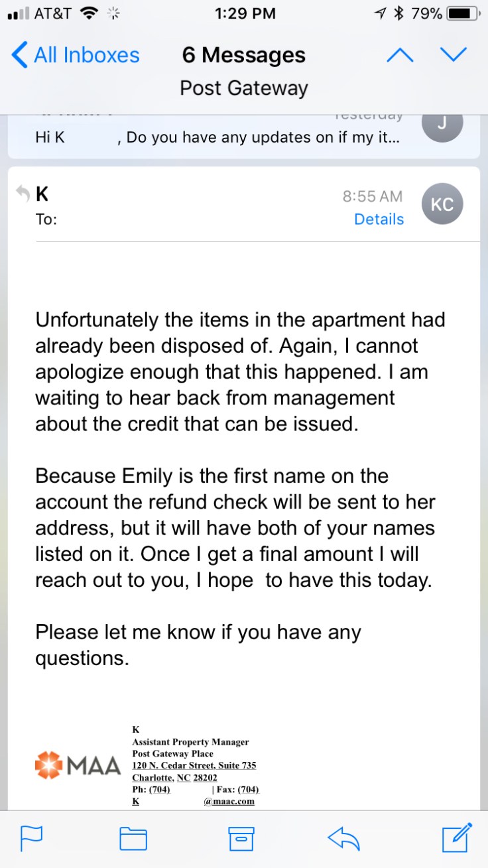Tap the move to folder icon
The width and height of the screenshot is (488, 868).
[133, 838]
